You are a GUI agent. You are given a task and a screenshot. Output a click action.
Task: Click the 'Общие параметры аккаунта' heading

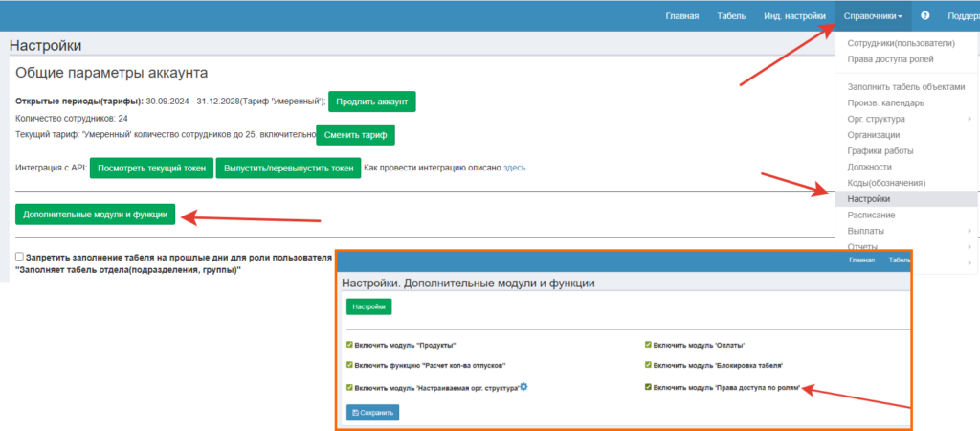click(111, 73)
